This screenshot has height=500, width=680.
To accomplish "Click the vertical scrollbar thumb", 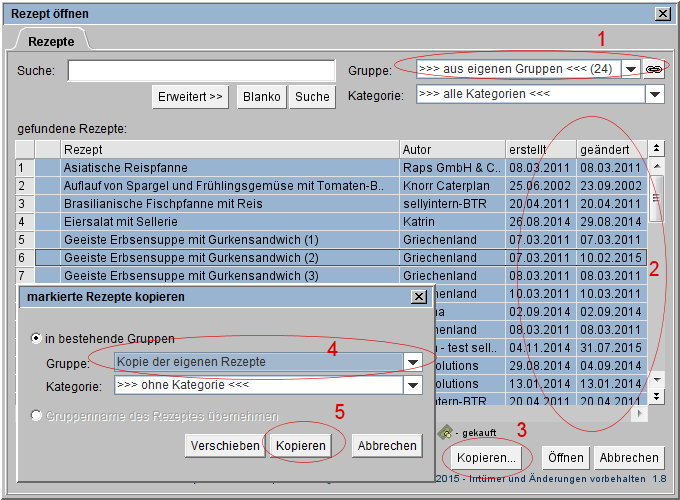I will tap(657, 198).
